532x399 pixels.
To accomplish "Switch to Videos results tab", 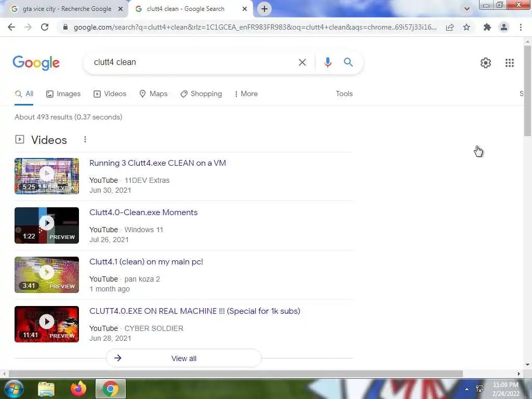I will (x=110, y=94).
